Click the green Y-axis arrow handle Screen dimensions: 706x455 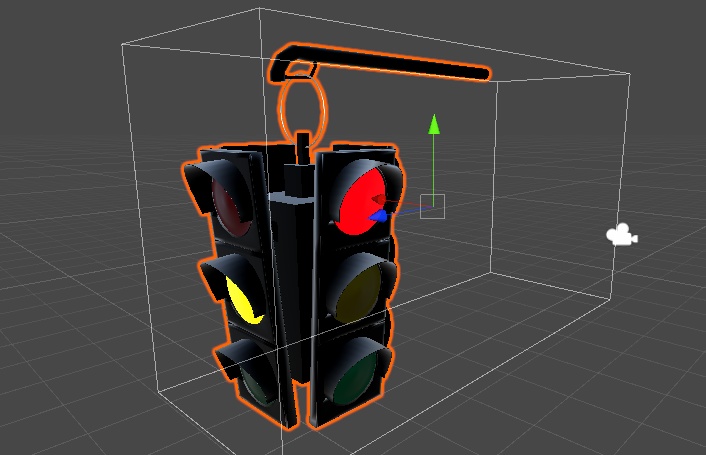click(434, 124)
